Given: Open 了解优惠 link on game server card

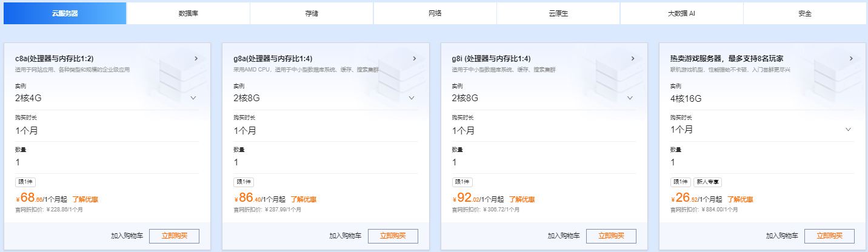Looking at the screenshot, I should point(740,199).
